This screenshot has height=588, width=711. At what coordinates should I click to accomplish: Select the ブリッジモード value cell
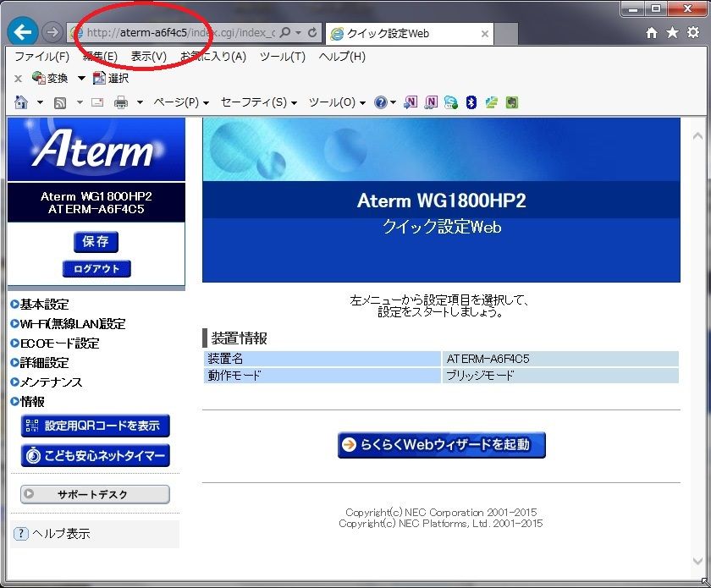coord(560,376)
